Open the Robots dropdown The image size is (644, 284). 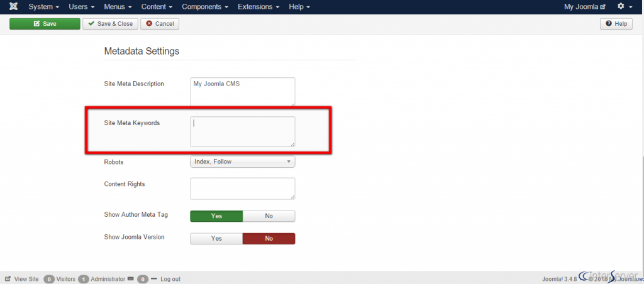click(x=242, y=161)
